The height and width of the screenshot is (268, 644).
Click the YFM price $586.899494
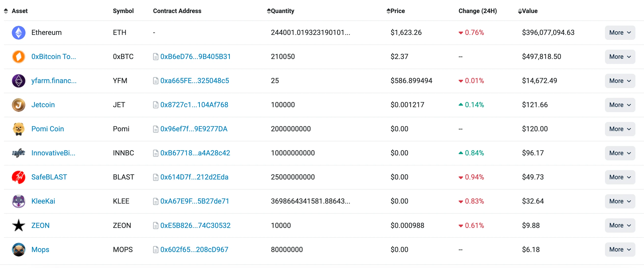(411, 81)
